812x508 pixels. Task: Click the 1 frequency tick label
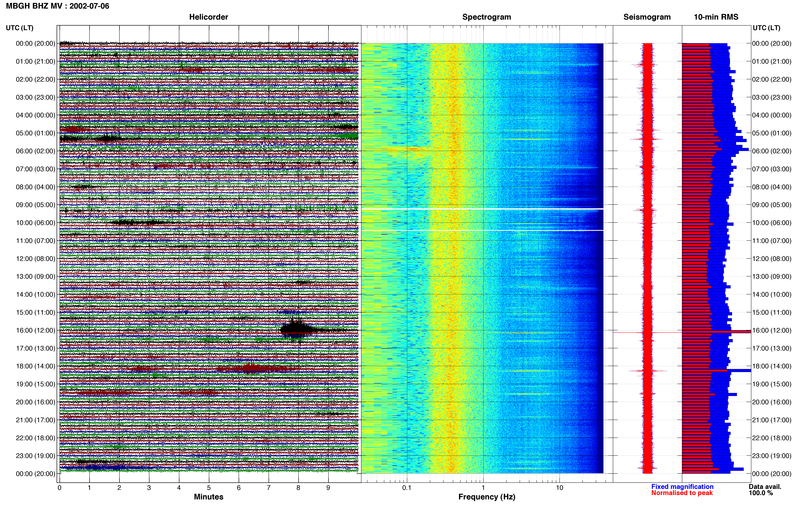(x=483, y=488)
